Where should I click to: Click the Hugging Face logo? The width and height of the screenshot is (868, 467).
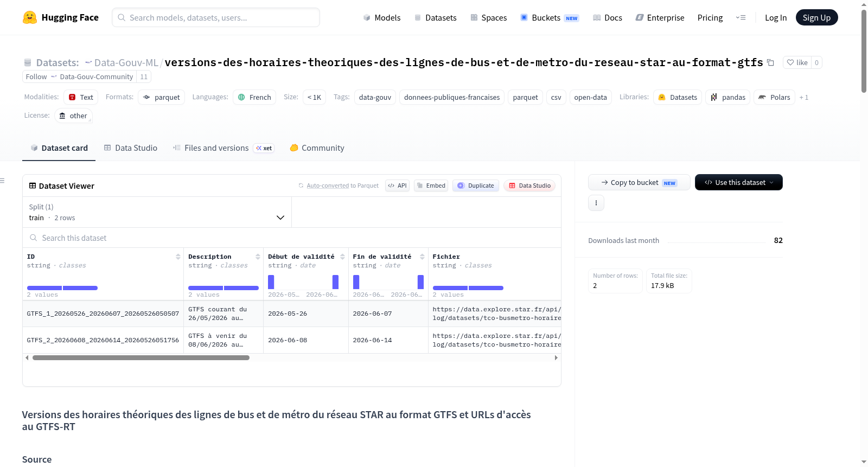(60, 17)
